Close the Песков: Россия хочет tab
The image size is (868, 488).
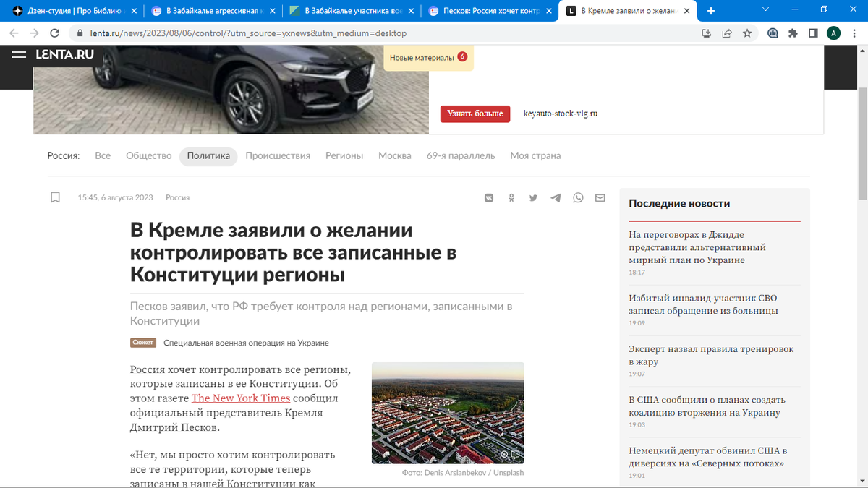tap(550, 11)
